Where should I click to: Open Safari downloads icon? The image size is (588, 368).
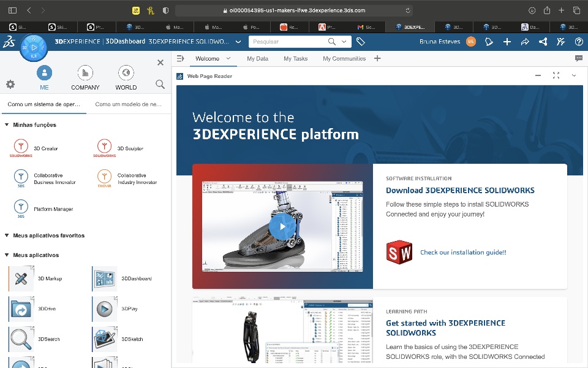pyautogui.click(x=532, y=10)
